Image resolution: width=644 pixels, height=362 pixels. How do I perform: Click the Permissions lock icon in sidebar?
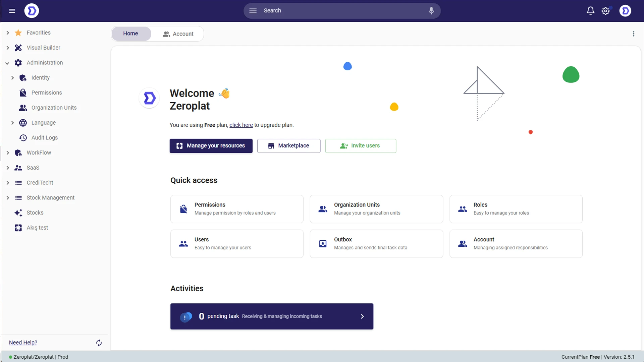point(23,93)
